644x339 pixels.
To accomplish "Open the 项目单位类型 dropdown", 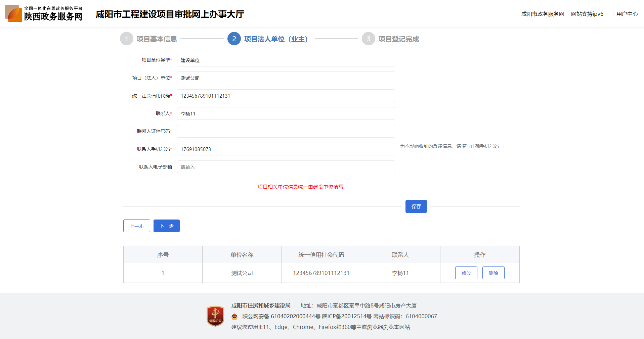I will (286, 60).
